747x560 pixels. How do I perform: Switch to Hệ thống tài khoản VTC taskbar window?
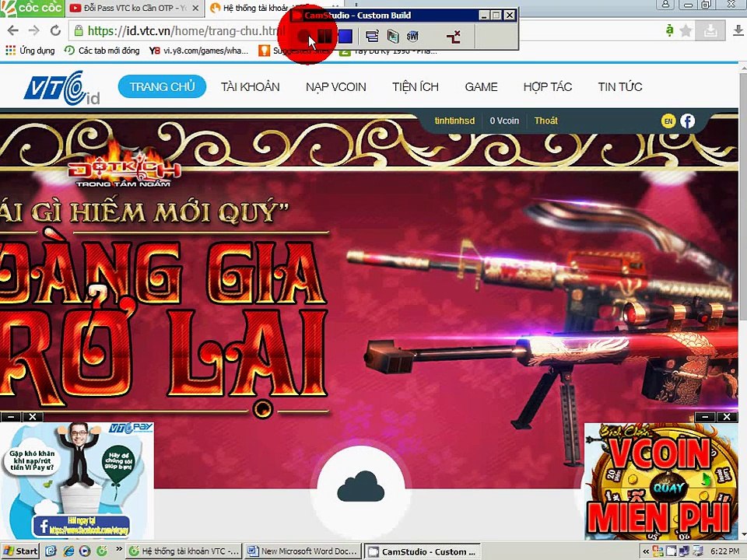tap(184, 551)
